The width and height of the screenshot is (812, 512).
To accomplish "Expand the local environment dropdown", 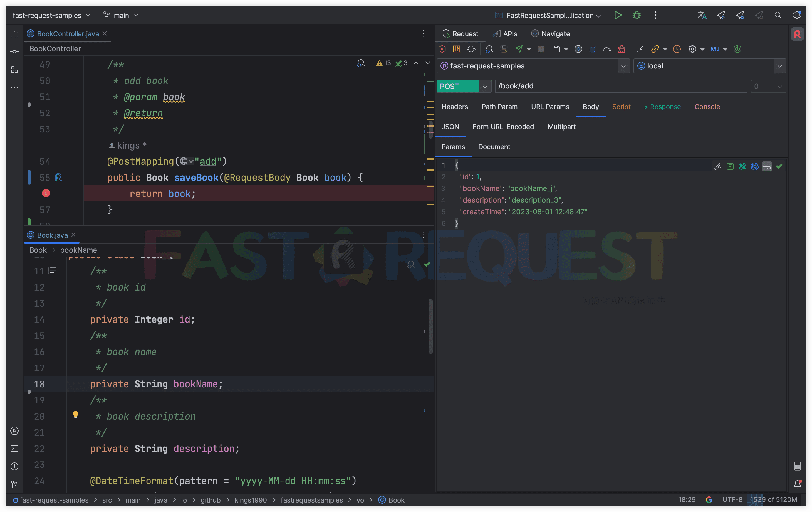I will 779,66.
